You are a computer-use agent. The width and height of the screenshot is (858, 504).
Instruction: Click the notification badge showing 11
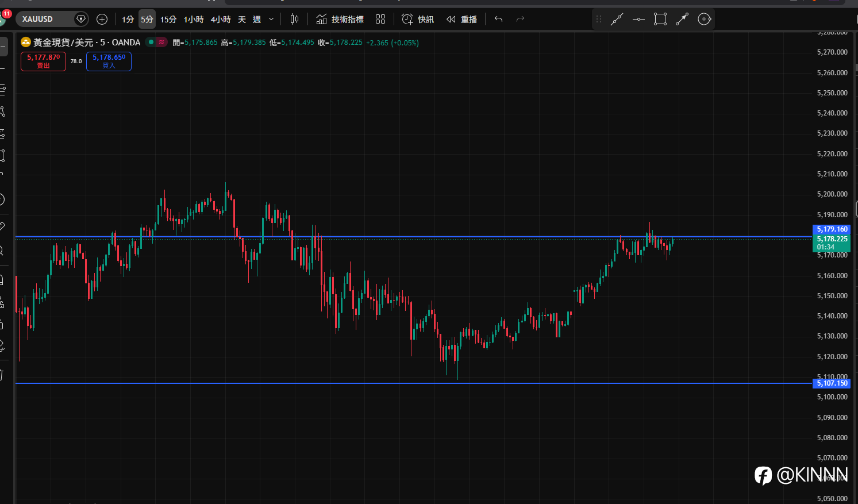(x=7, y=14)
